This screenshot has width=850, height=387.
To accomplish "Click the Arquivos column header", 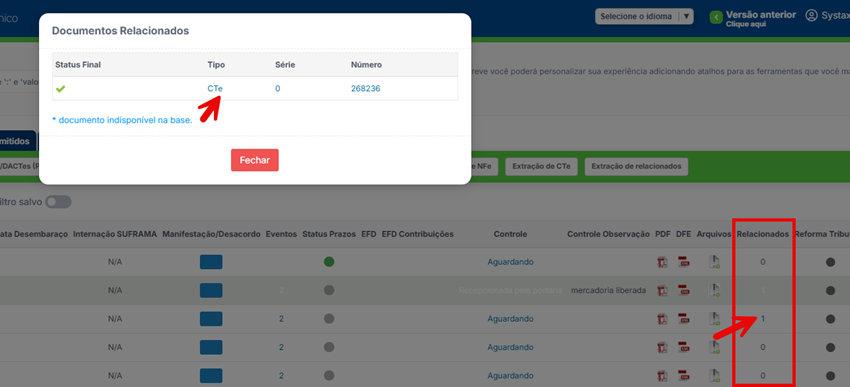I will [714, 234].
